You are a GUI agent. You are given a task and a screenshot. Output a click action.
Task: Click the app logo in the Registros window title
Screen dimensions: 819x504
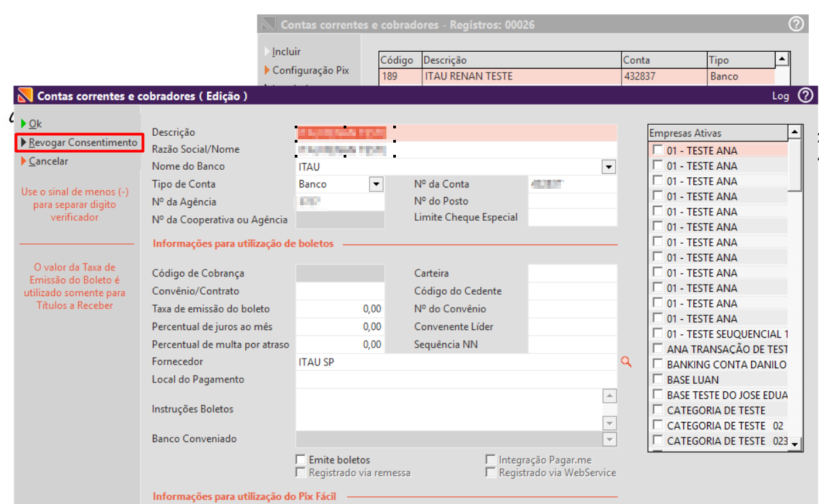(x=270, y=24)
